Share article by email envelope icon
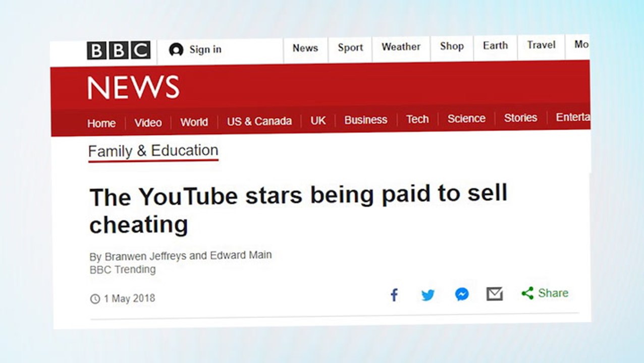 point(495,293)
